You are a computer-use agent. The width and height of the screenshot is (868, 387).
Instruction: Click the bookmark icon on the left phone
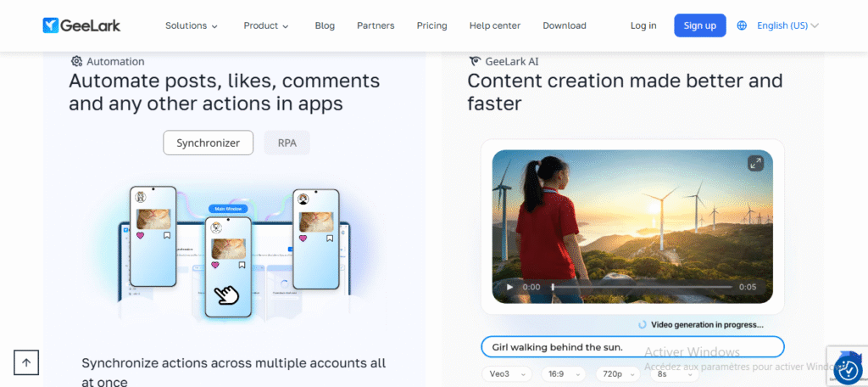tap(167, 236)
